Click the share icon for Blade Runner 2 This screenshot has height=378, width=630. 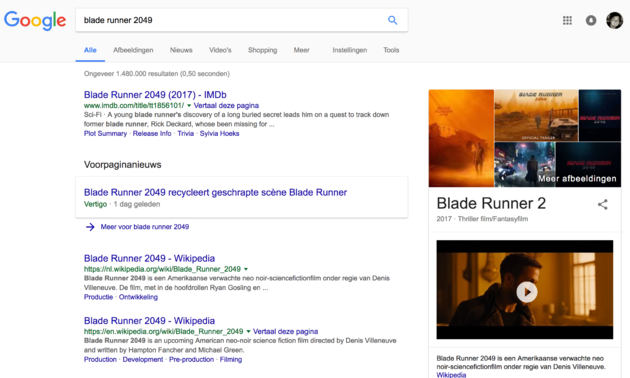click(x=602, y=204)
